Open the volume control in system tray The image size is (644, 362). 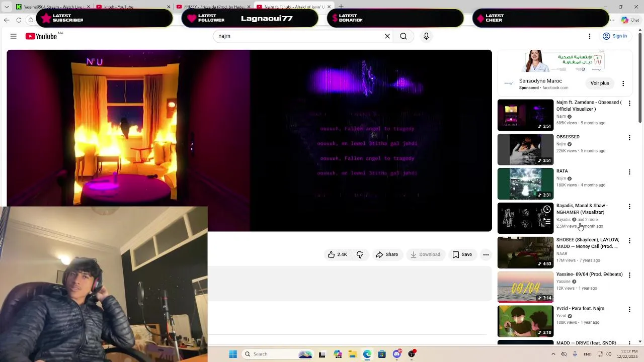[x=608, y=354]
